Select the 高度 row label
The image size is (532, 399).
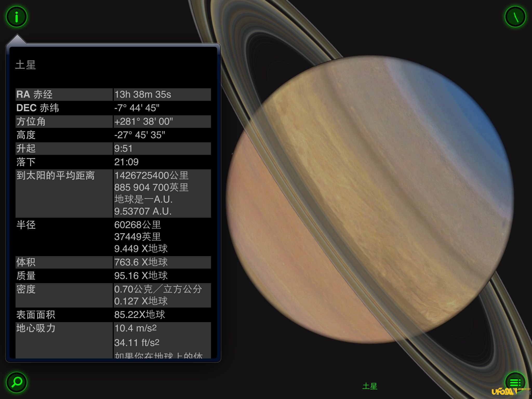tap(26, 135)
